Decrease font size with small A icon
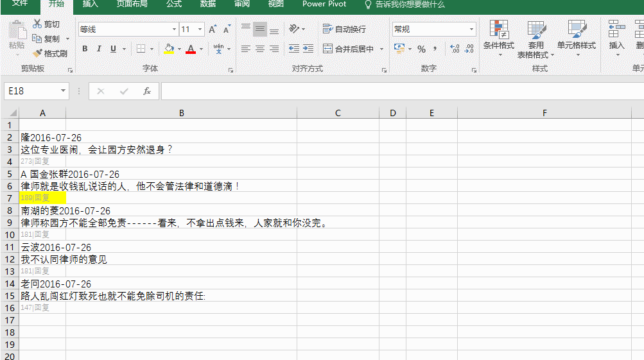The width and height of the screenshot is (644, 360). 226,29
